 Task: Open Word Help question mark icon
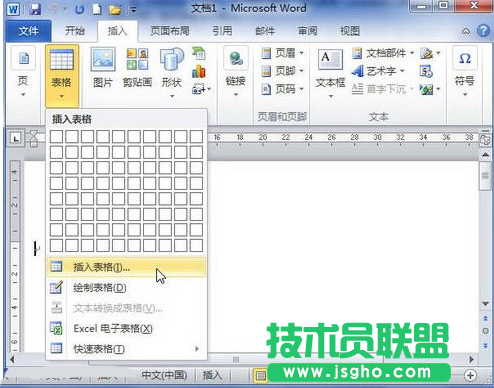[483, 31]
